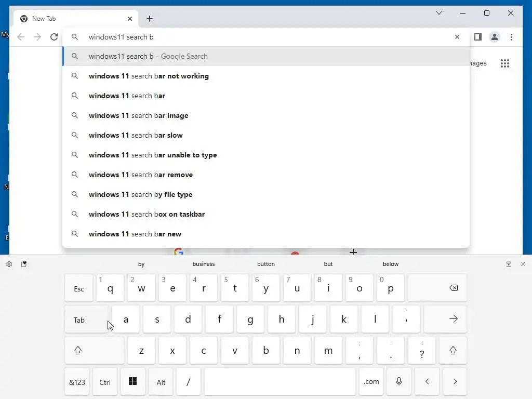Tap the keyboard go arrow key

445,319
